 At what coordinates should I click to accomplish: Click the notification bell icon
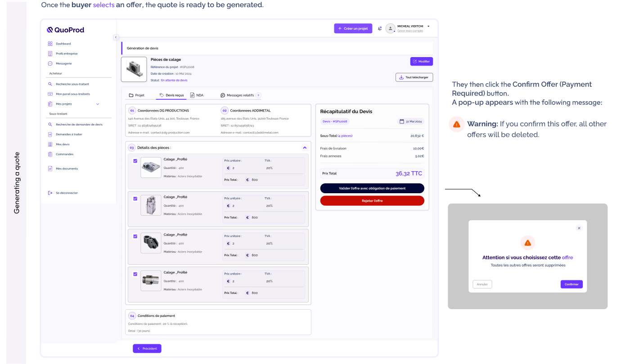click(x=379, y=28)
